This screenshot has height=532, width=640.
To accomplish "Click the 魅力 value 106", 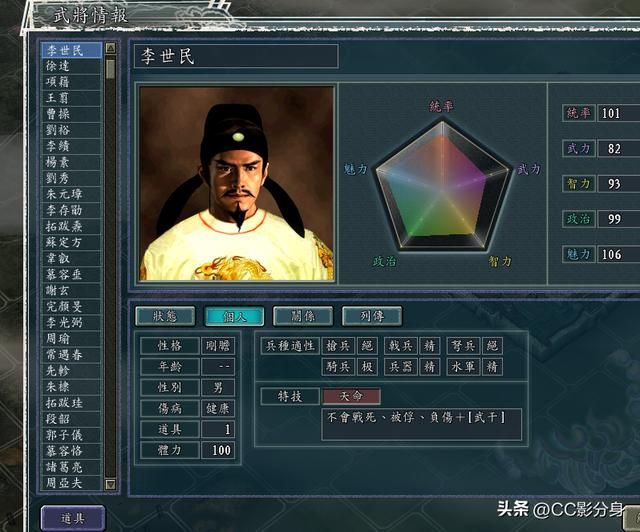I will 618,254.
